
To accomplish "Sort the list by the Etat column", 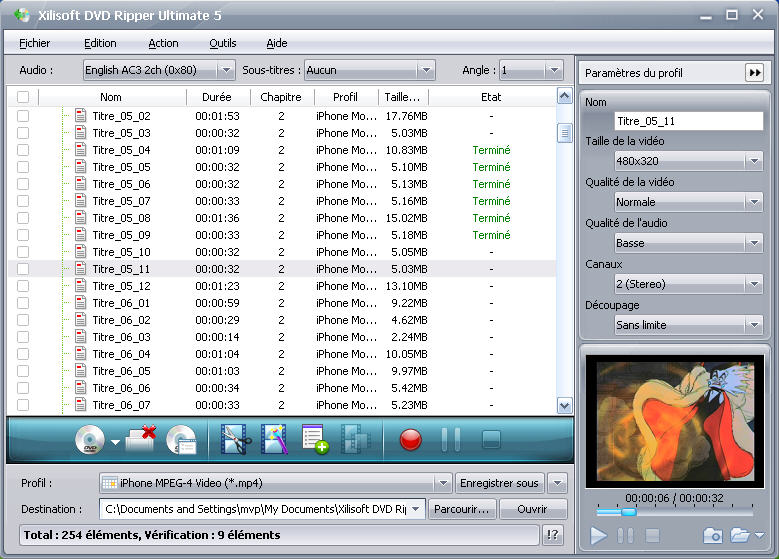I will (x=491, y=97).
